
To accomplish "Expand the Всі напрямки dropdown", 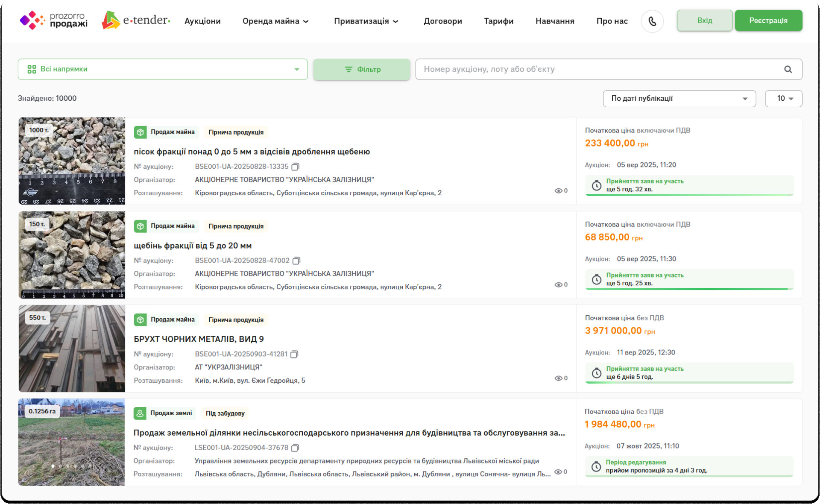I will 163,69.
